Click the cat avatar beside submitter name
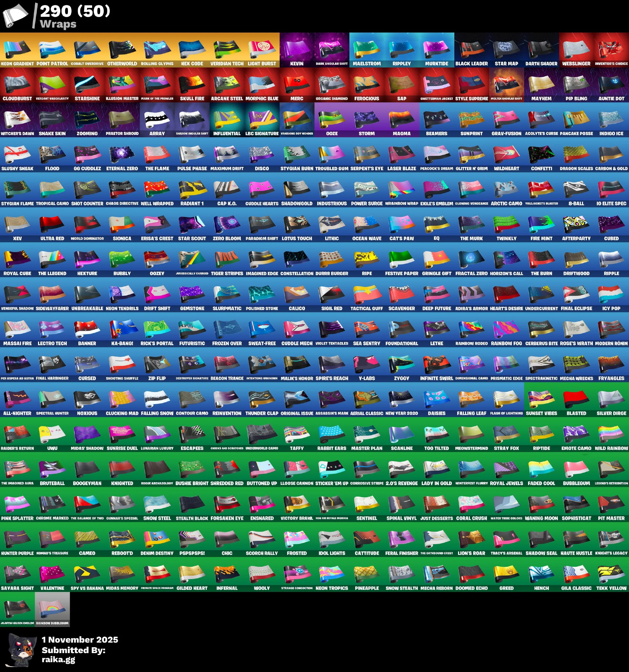This screenshot has height=672, width=629. 22,649
